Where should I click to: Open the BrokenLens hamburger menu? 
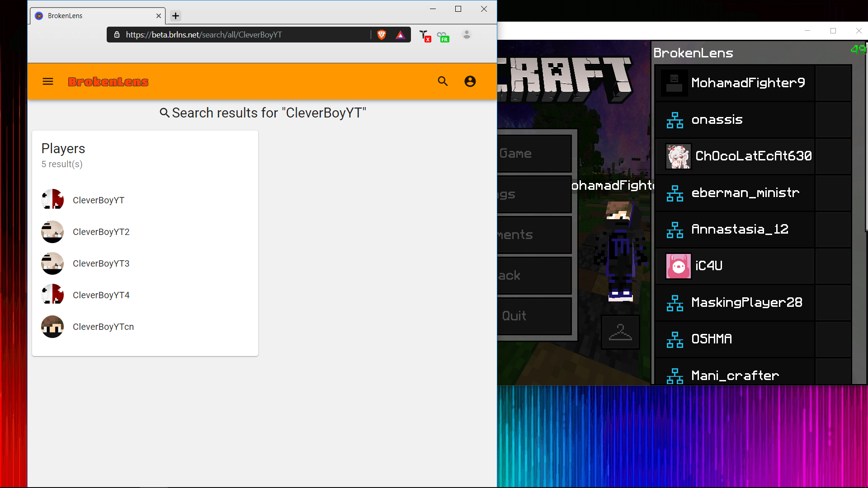point(48,81)
